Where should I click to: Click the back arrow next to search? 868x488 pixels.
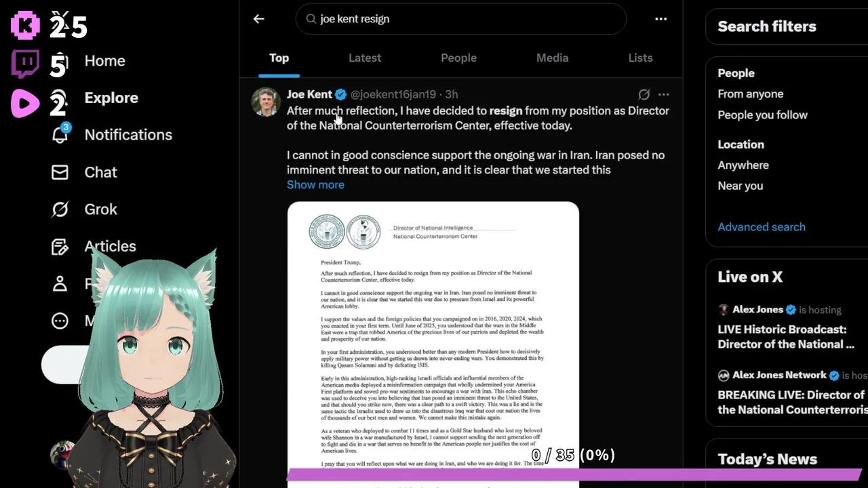258,19
